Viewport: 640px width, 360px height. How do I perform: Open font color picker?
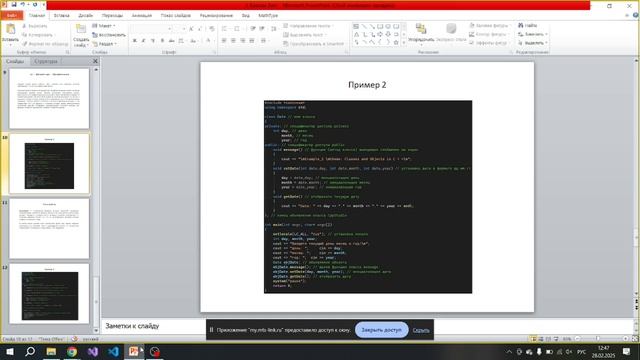click(x=209, y=40)
